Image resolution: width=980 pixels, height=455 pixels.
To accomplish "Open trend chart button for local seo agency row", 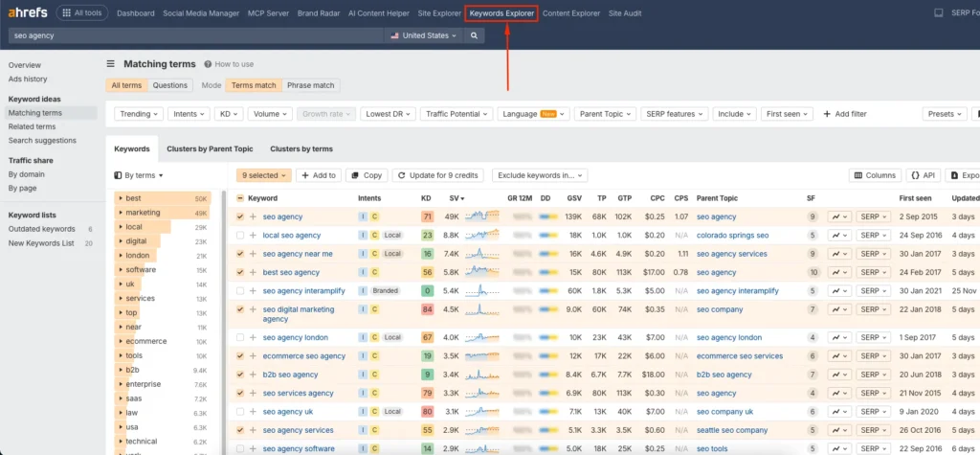I will pos(840,236).
